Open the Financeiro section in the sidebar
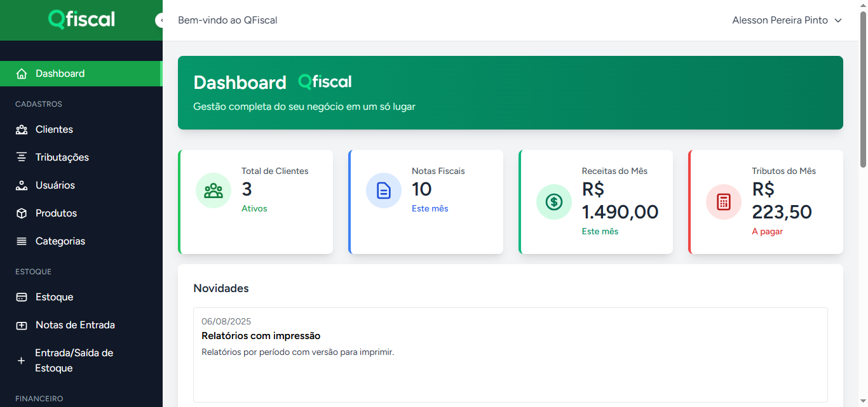Screen dimensions: 868x407 point(39,399)
